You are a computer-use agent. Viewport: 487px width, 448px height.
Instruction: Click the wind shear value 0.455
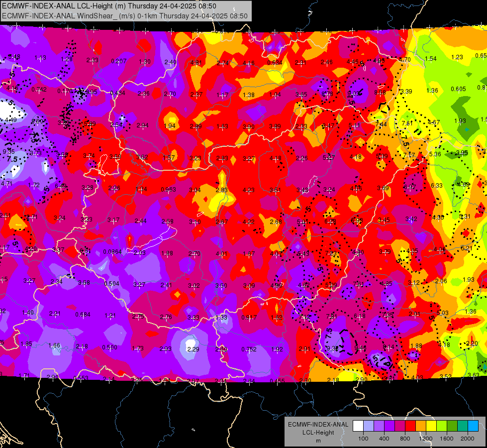pyautogui.click(x=278, y=381)
